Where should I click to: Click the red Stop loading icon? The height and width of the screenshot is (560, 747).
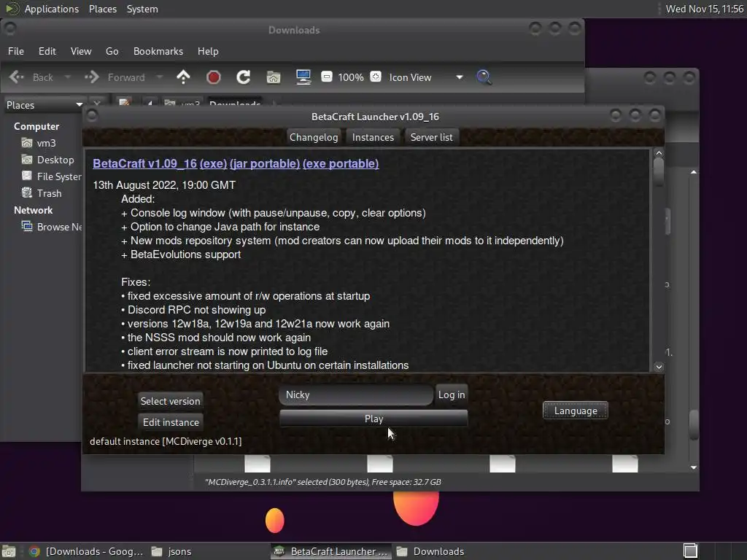pyautogui.click(x=214, y=77)
